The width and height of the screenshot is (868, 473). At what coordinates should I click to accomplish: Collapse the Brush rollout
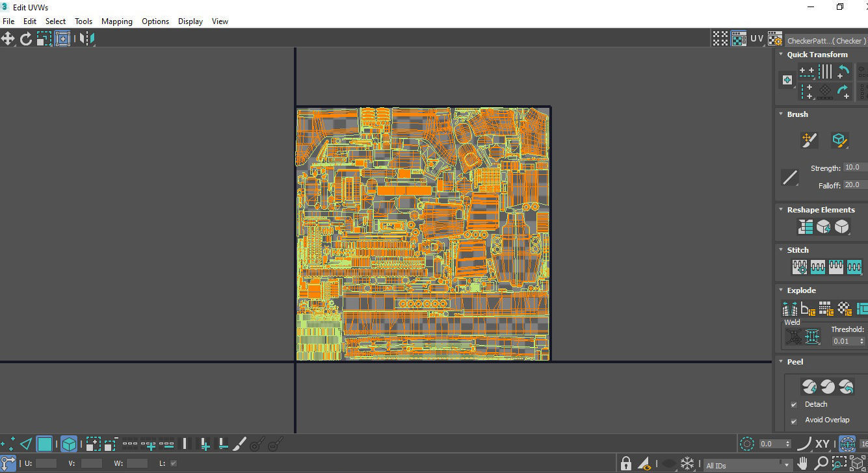coord(781,114)
